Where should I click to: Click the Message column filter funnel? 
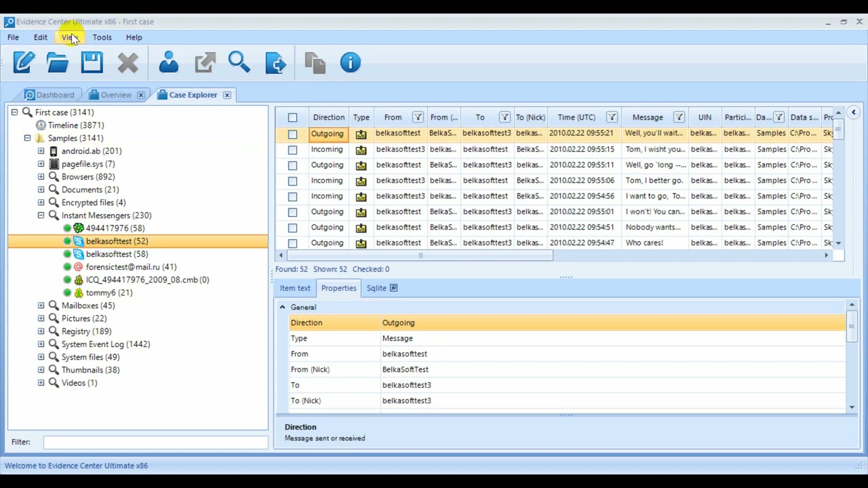(679, 117)
